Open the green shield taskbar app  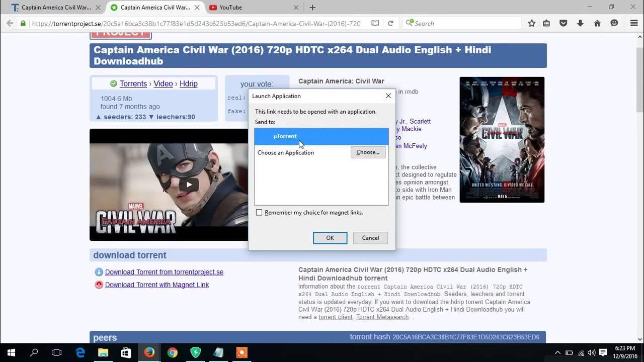tap(195, 352)
